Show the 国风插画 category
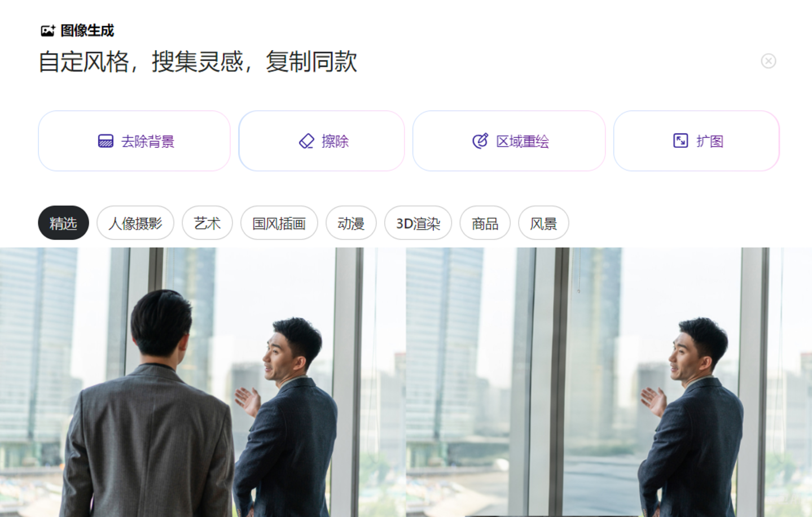 [x=279, y=223]
